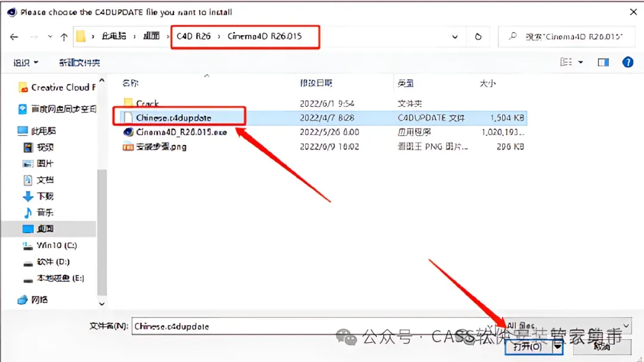Sort by 名称 (Name) column header
This screenshot has width=644, height=362.
(x=131, y=83)
